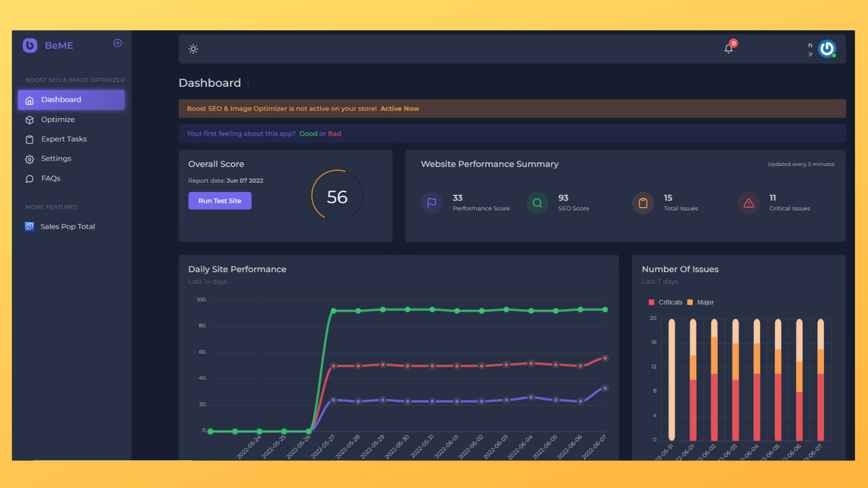Switch theme with the sun icon
This screenshot has width=868, height=488.
click(193, 49)
